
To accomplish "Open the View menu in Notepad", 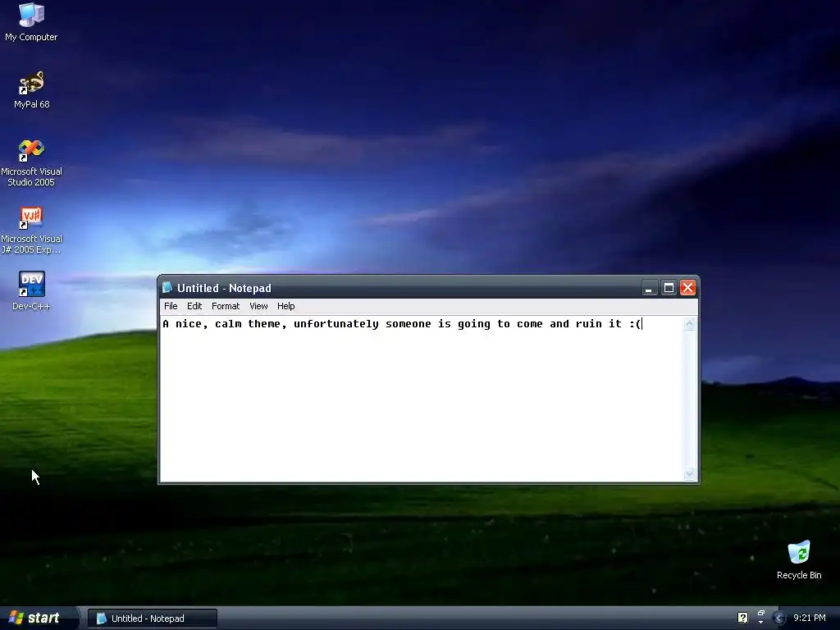I will [258, 306].
